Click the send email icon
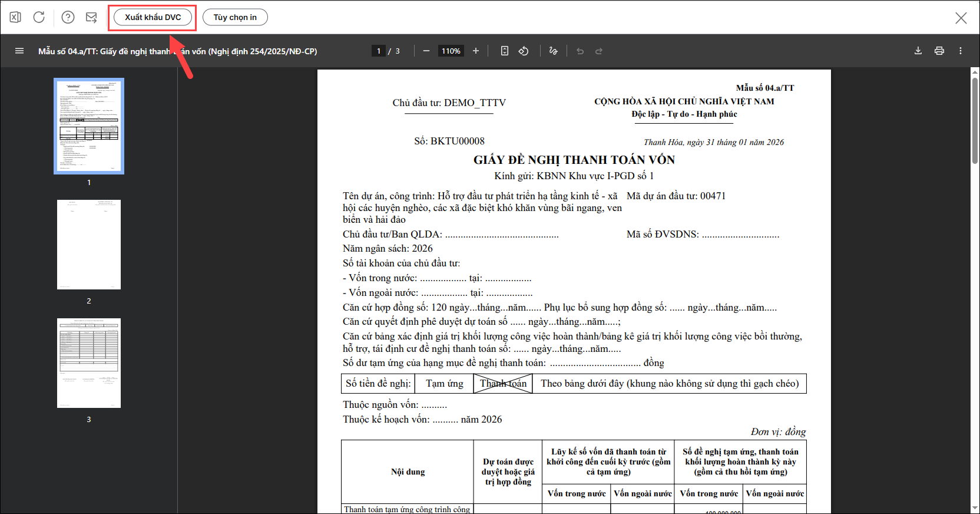The image size is (980, 514). point(91,17)
